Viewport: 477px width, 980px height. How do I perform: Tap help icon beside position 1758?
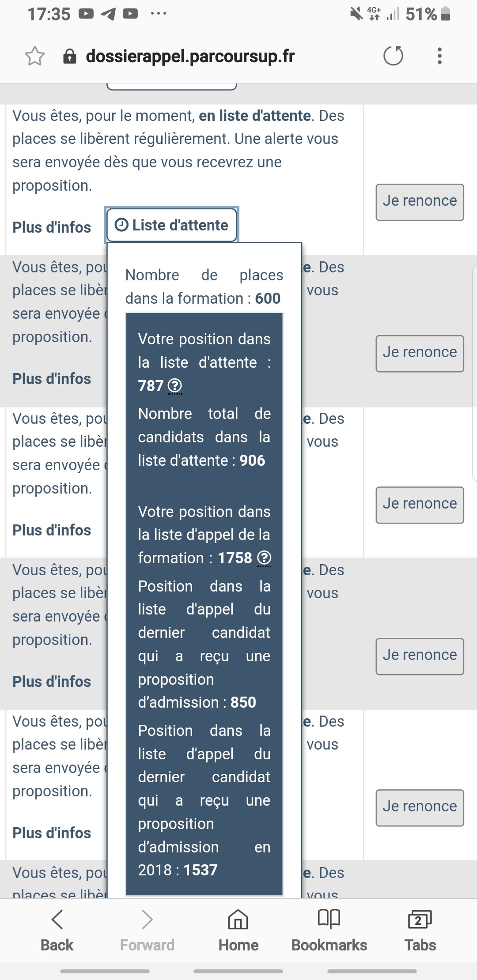click(x=264, y=558)
